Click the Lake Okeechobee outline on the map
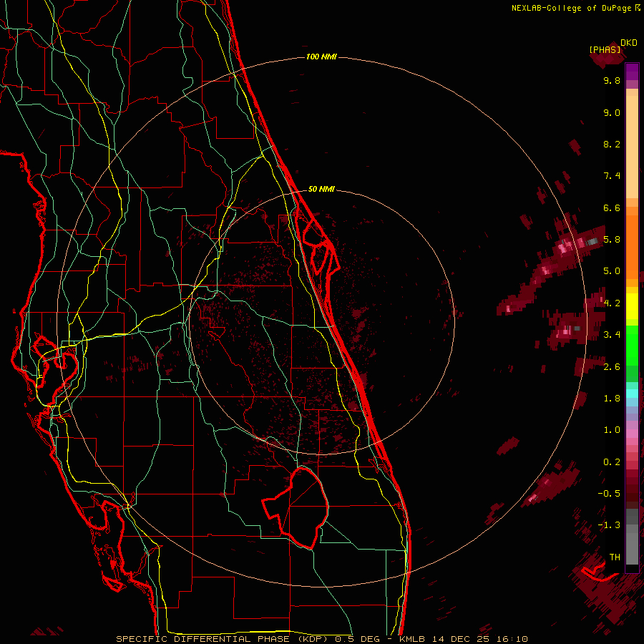644x644 pixels. [x=296, y=507]
